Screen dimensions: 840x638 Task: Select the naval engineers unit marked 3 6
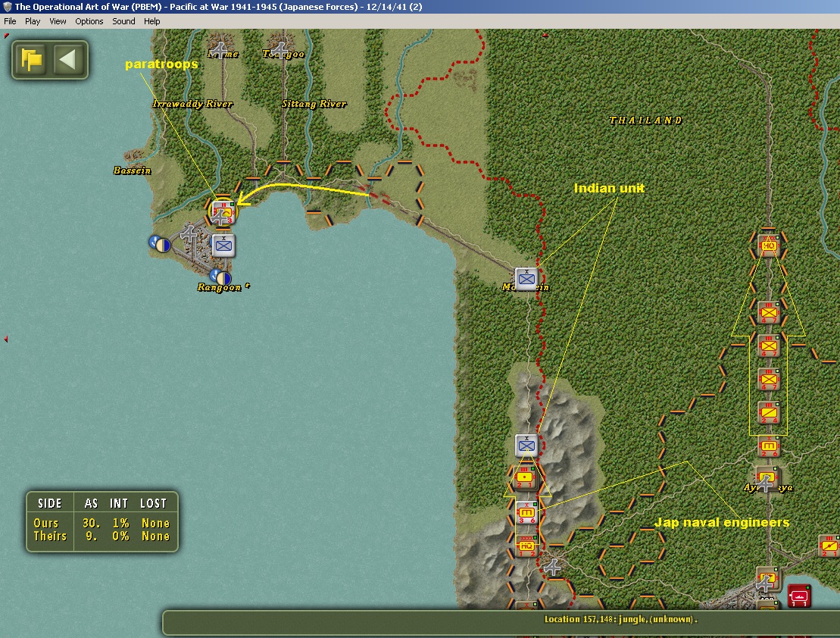[x=526, y=513]
